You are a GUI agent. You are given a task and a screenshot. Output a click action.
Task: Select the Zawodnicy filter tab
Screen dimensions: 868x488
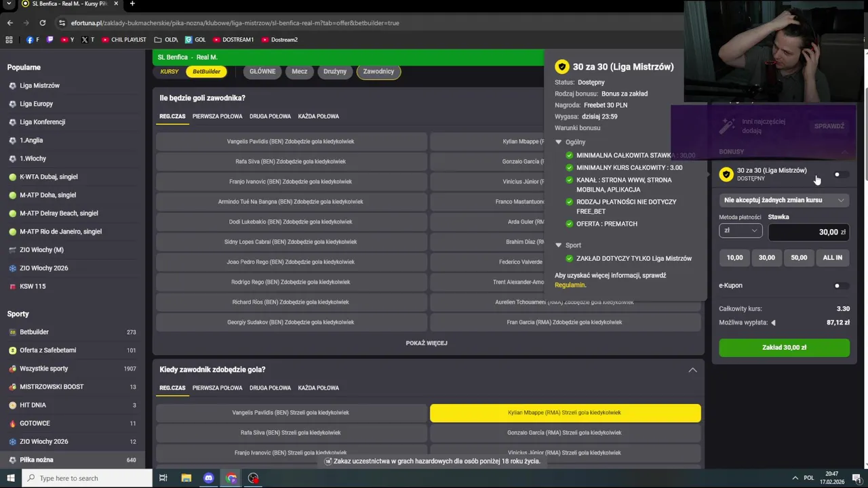[378, 71]
